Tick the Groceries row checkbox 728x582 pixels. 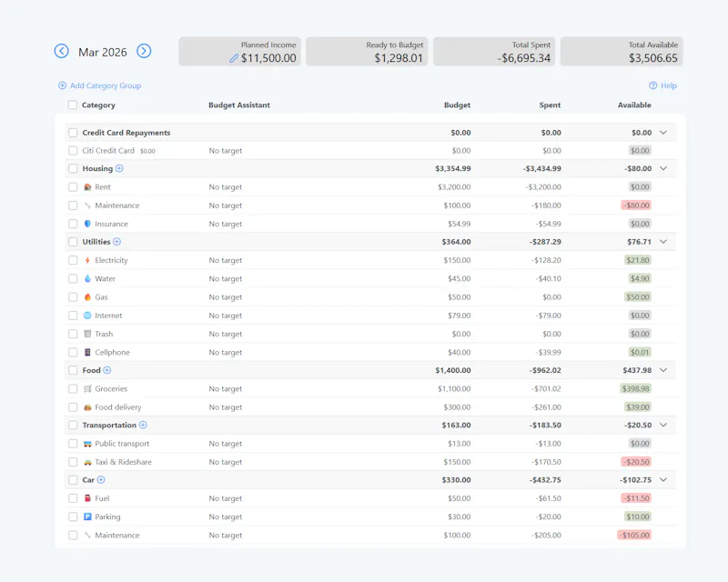[73, 389]
